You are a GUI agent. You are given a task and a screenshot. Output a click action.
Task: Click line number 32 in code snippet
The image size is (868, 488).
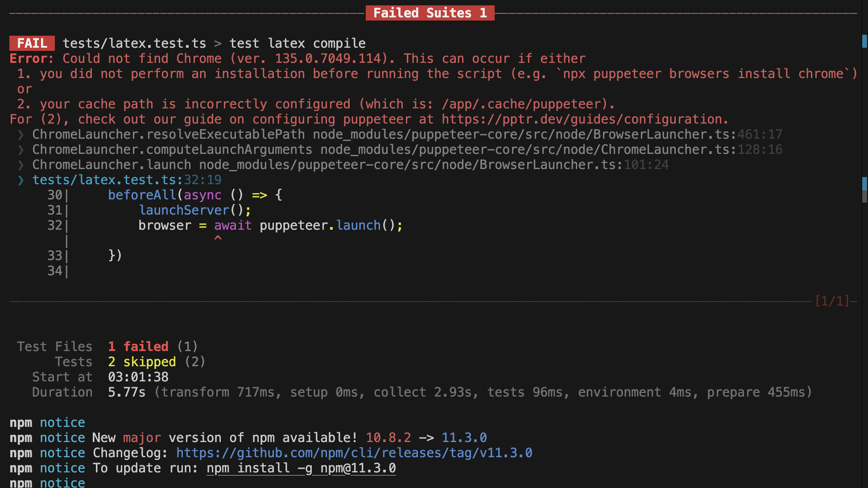[55, 226]
